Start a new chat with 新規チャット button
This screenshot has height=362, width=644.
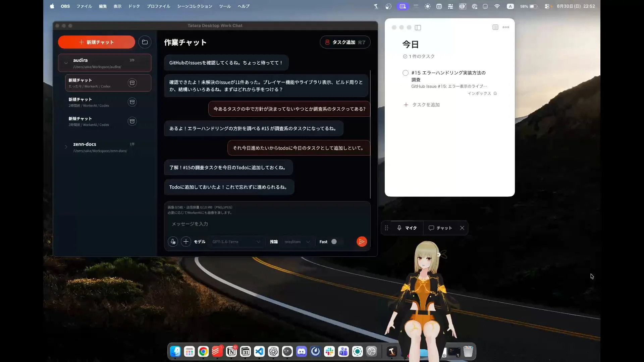(x=97, y=42)
